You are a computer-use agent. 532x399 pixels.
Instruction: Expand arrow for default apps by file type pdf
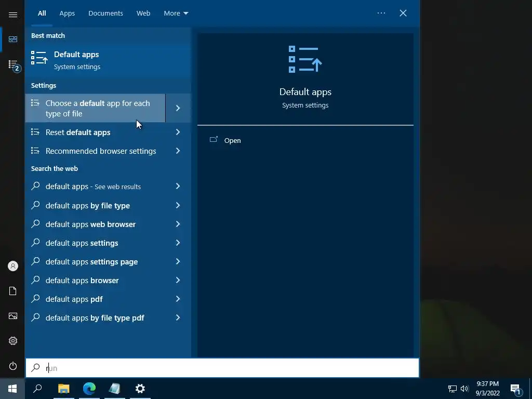pyautogui.click(x=178, y=317)
